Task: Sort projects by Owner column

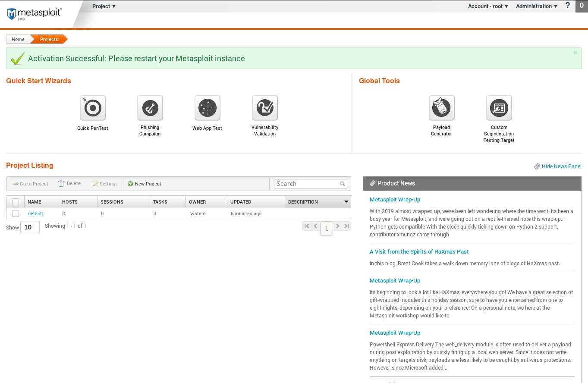Action: click(x=206, y=202)
